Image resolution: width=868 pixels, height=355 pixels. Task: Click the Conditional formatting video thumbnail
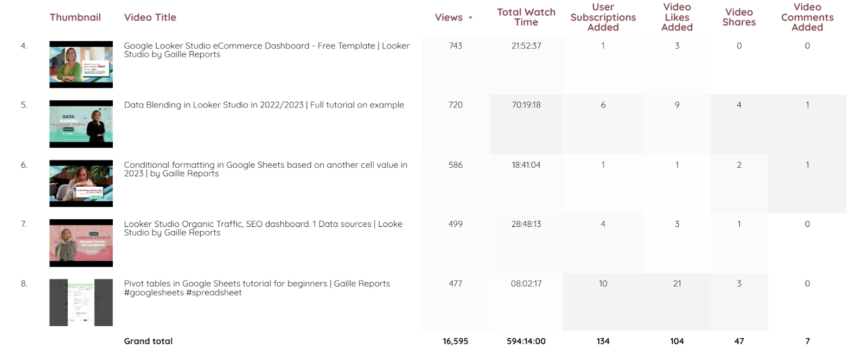(81, 183)
